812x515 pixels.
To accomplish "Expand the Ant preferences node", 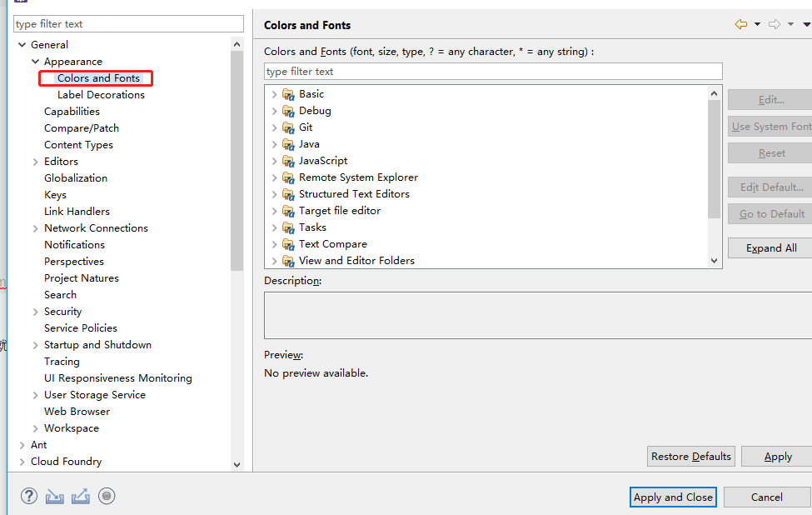I will click(x=22, y=445).
